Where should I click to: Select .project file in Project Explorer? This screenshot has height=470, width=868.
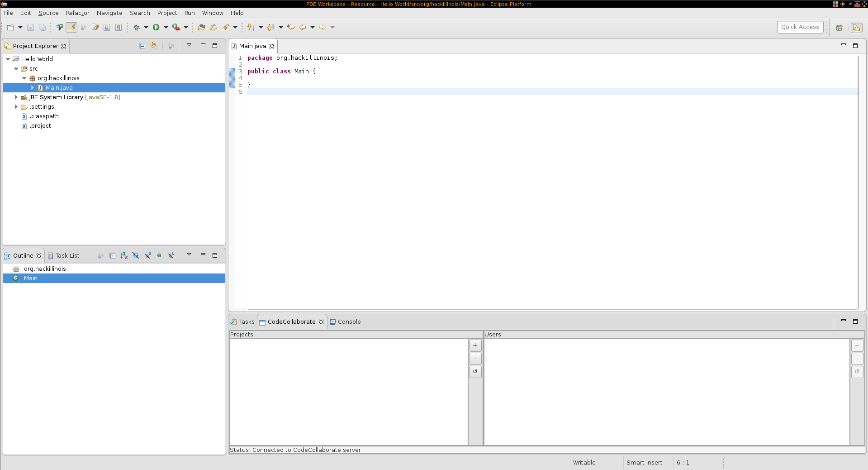(40, 126)
